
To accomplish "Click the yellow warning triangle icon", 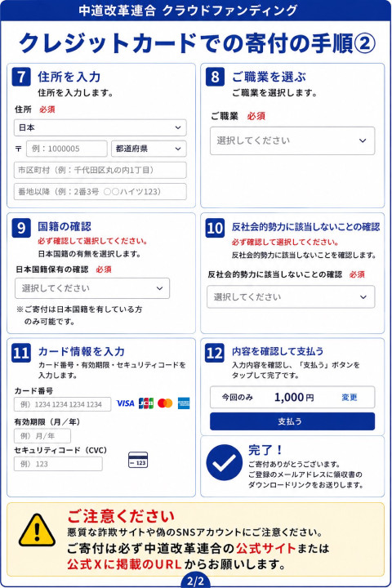I will [x=37, y=530].
